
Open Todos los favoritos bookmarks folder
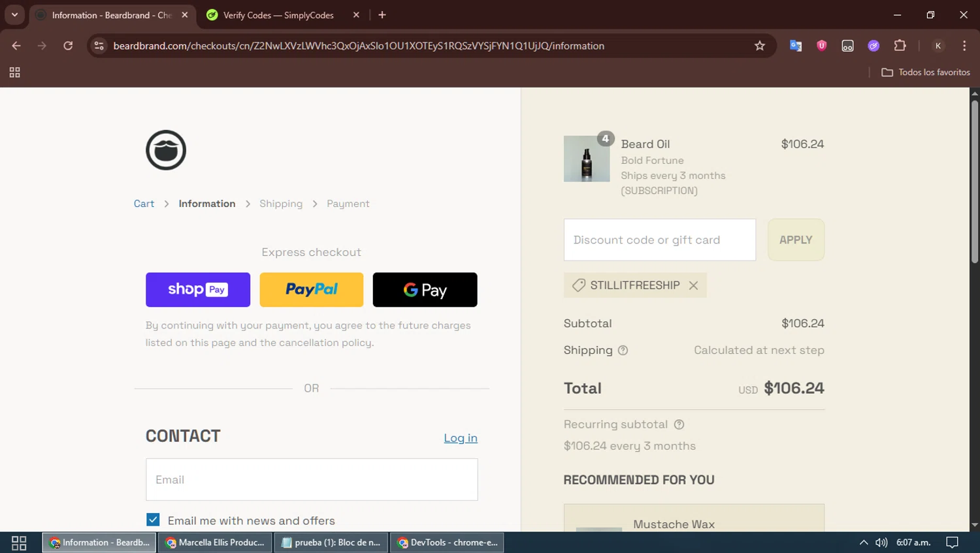(926, 72)
